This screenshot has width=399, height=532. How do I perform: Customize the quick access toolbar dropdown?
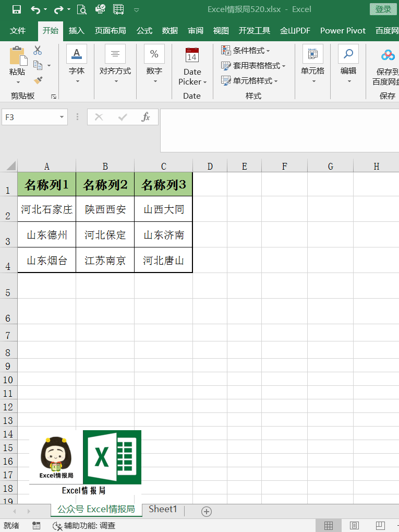tap(136, 10)
